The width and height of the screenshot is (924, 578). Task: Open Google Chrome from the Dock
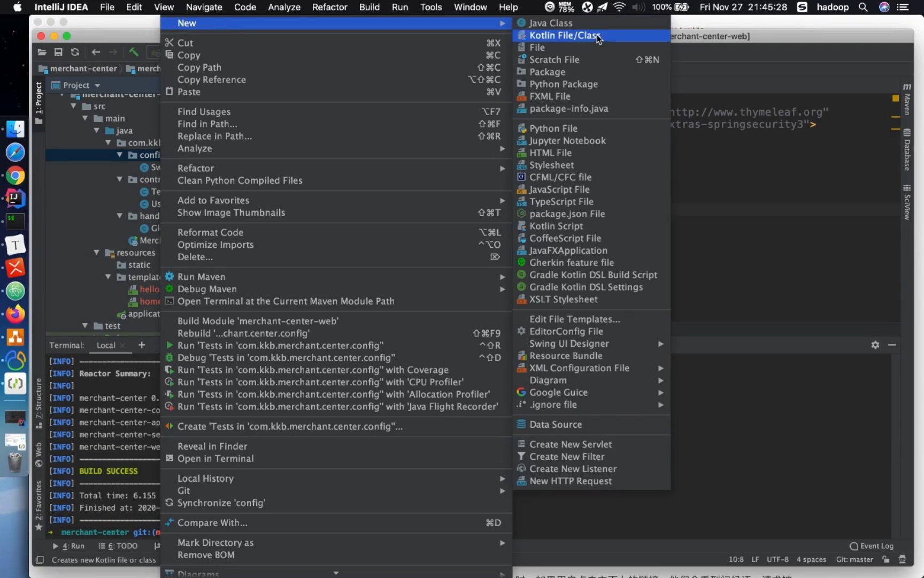click(x=15, y=176)
